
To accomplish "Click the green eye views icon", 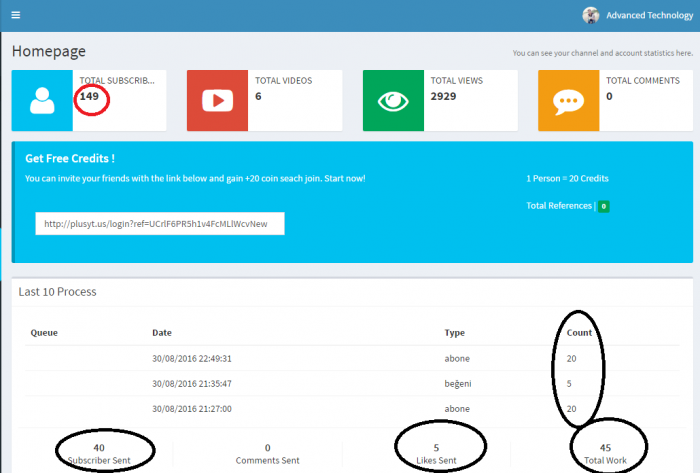I will click(x=393, y=100).
